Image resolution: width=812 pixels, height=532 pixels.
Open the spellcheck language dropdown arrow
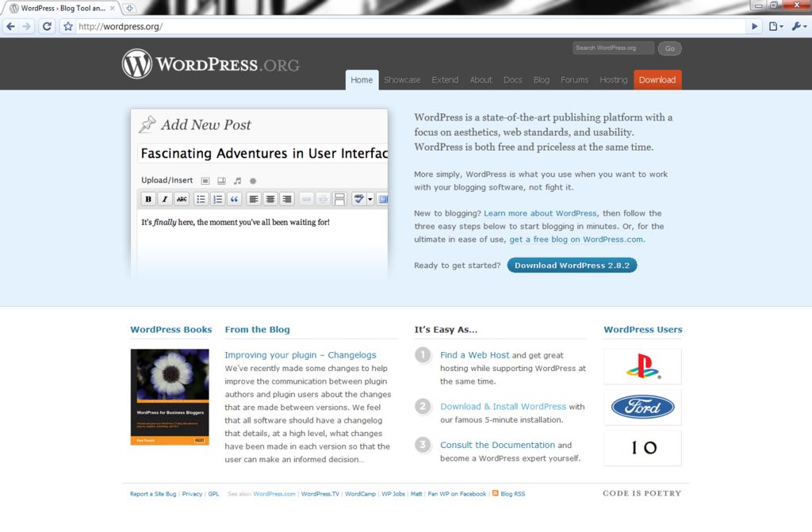370,199
